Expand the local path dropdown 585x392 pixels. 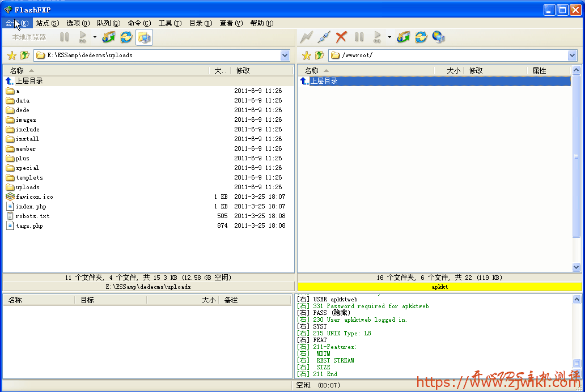pos(285,56)
